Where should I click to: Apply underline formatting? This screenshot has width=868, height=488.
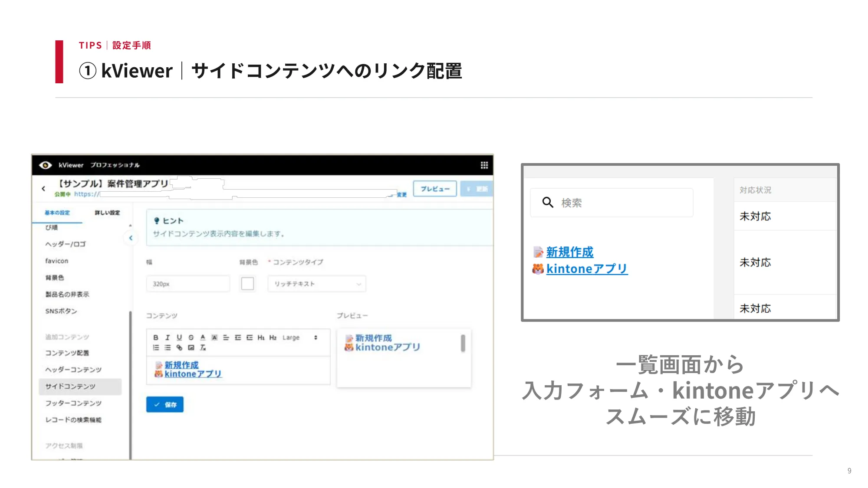[179, 337]
